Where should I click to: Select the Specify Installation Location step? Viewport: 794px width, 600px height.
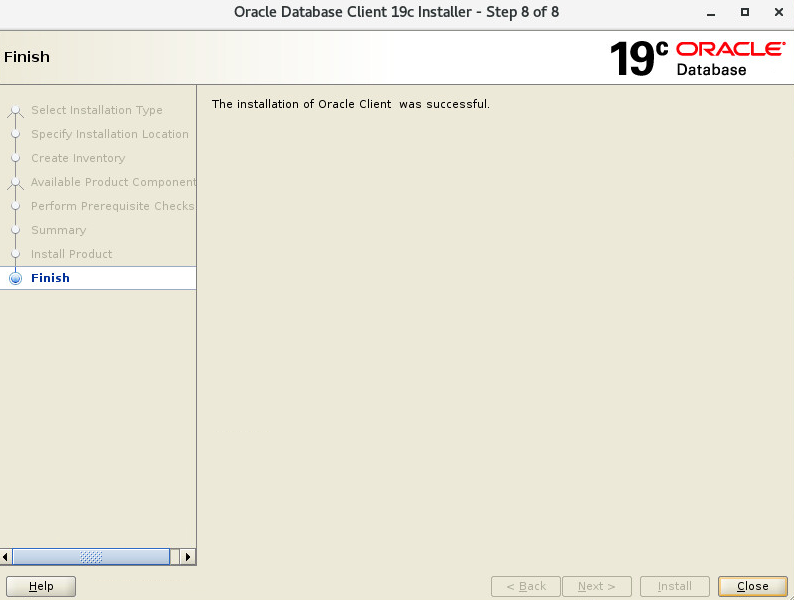coord(110,134)
